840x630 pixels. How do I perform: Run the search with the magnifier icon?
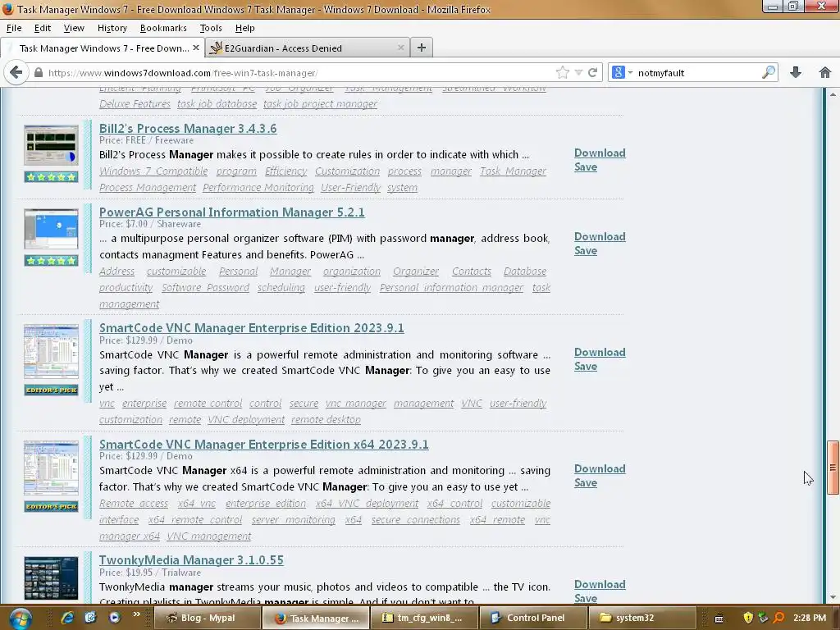click(x=768, y=72)
